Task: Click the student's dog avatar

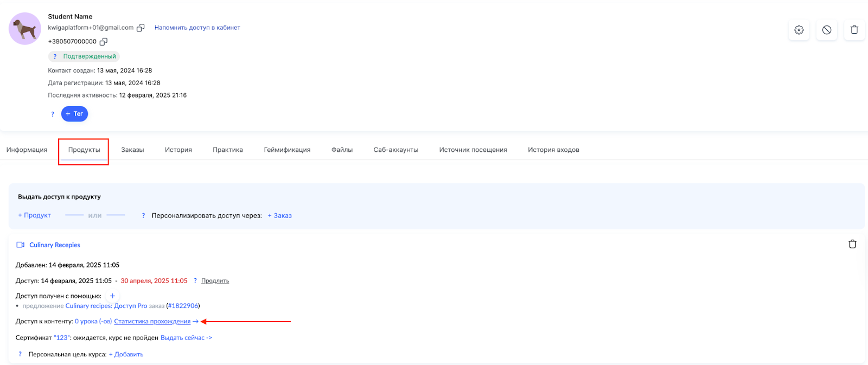Action: click(25, 29)
